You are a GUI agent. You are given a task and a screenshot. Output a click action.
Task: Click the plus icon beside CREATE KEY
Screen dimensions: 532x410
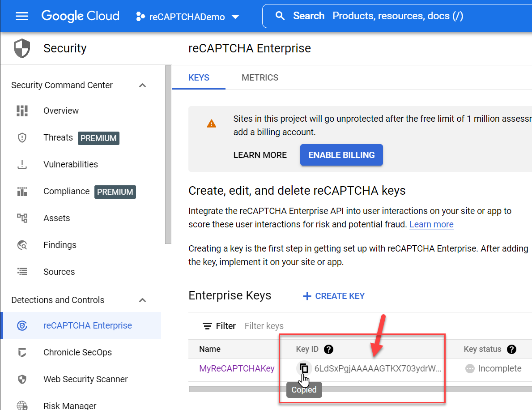[306, 296]
